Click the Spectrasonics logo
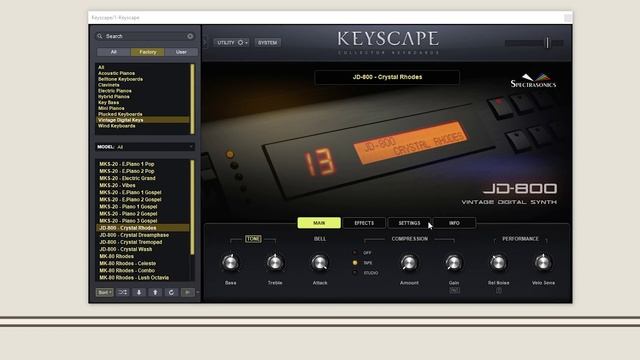640x360 pixels. point(533,81)
